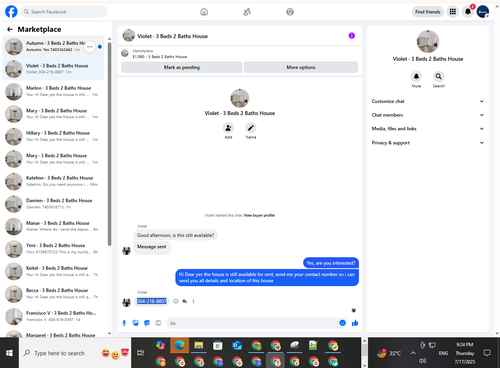The width and height of the screenshot is (500, 368).
Task: Open Hillary conversation in list
Action: [x=53, y=136]
